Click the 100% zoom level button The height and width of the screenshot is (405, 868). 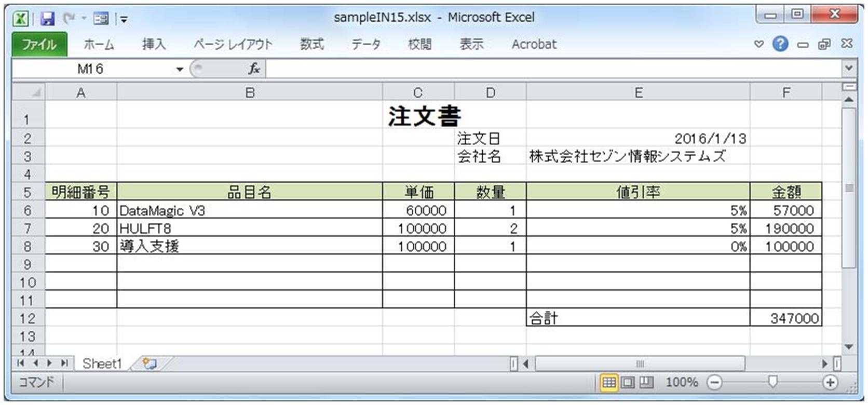(682, 383)
